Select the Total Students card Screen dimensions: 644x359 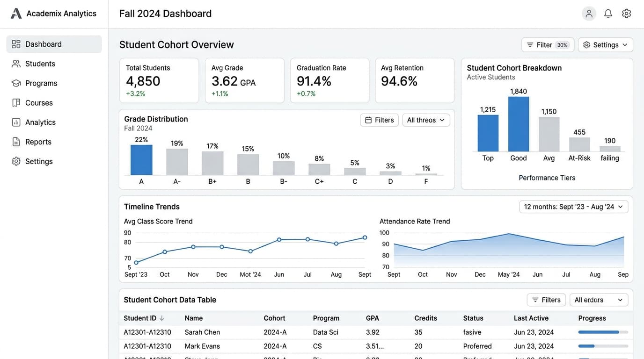pyautogui.click(x=159, y=80)
